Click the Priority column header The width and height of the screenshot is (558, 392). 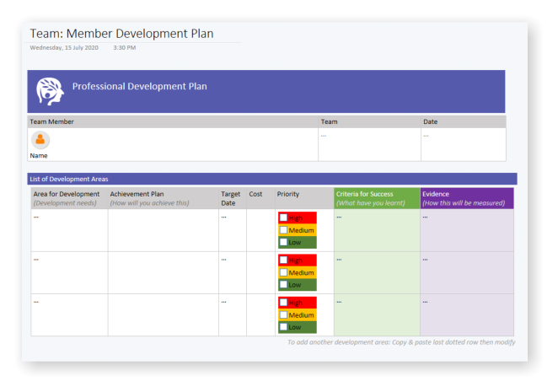point(304,198)
